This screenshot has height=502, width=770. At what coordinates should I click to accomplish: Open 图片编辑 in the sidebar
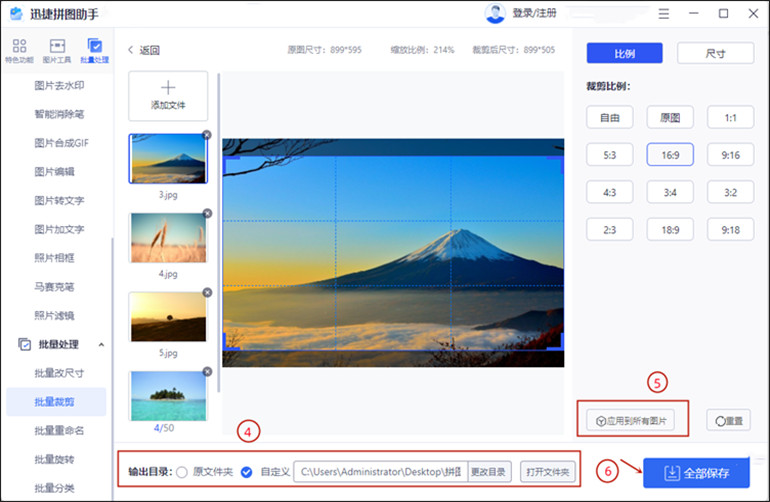pos(54,171)
